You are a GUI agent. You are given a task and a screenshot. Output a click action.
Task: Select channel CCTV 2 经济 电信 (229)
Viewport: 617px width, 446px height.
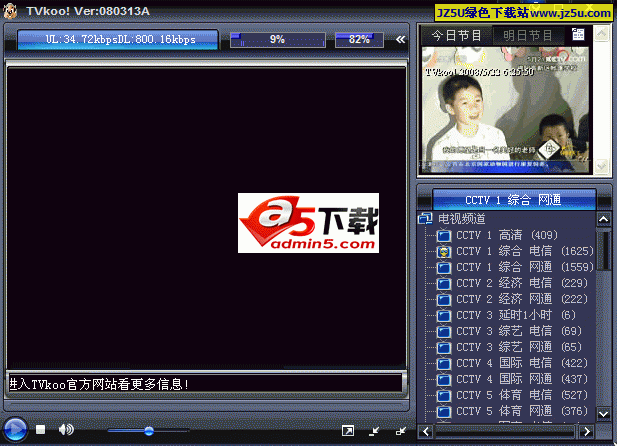tap(522, 283)
